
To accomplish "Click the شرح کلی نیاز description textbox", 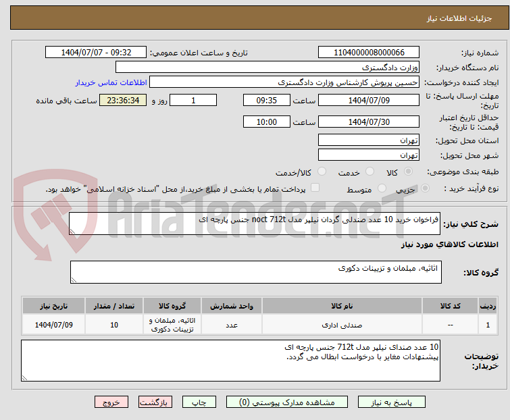I will click(255, 224).
